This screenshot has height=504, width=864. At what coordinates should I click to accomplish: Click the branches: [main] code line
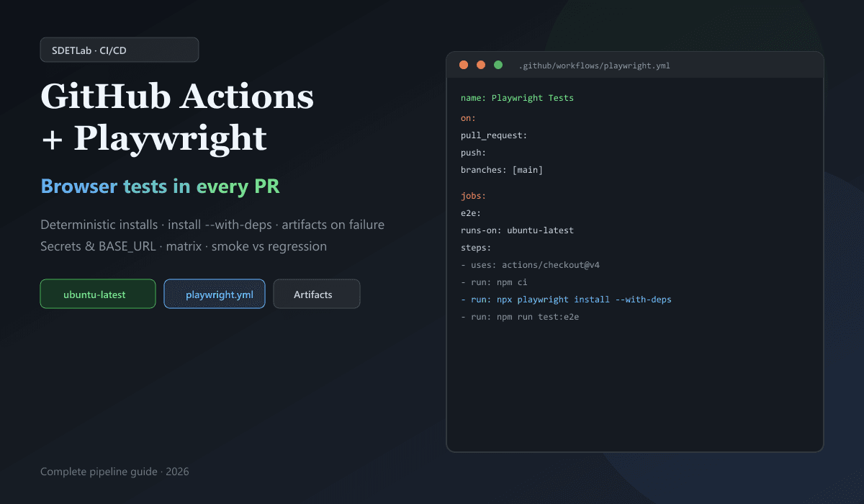[502, 170]
